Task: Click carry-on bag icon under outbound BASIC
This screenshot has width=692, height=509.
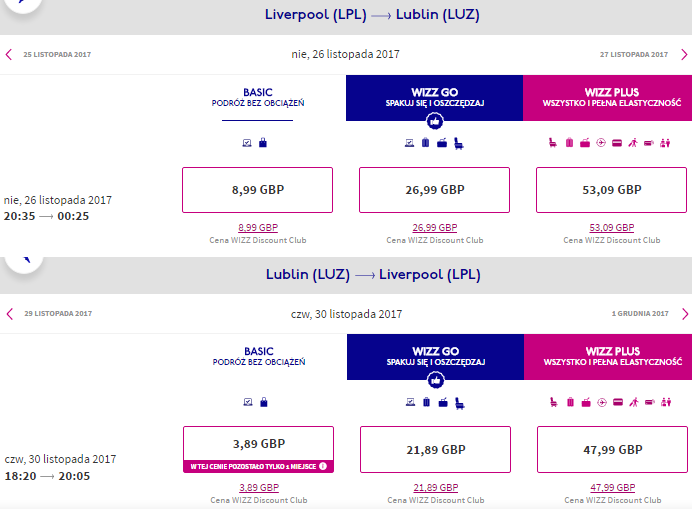Action: click(x=263, y=143)
